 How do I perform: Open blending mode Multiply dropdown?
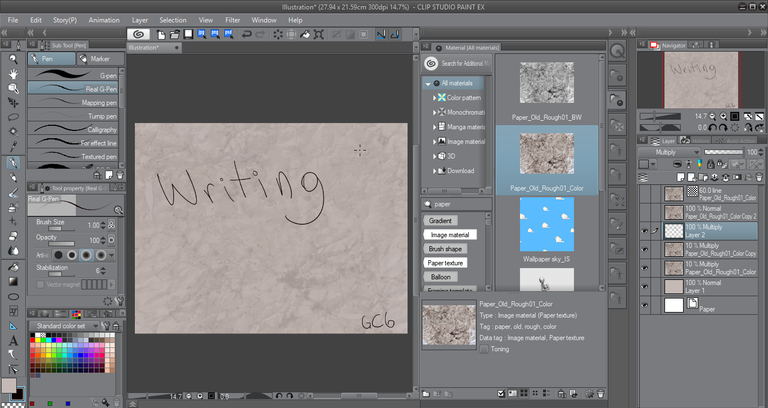[669, 152]
